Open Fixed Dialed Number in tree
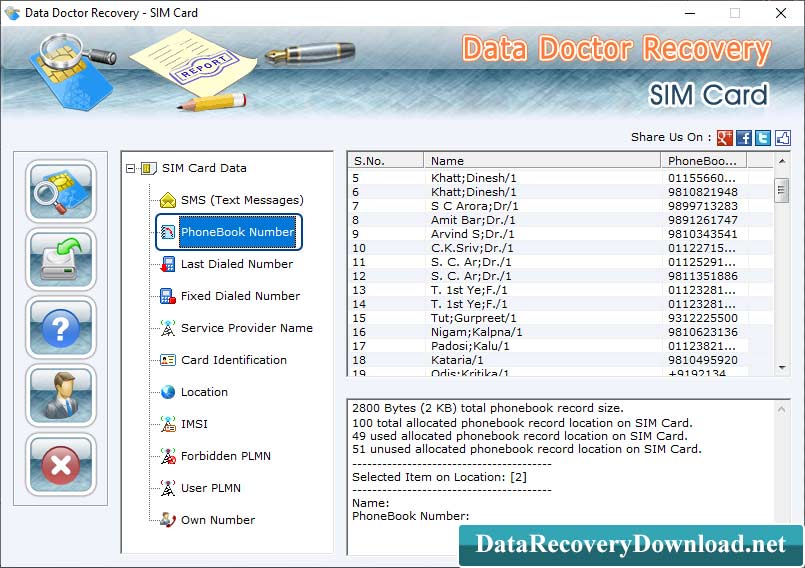Viewport: 805px width, 568px height. point(240,296)
